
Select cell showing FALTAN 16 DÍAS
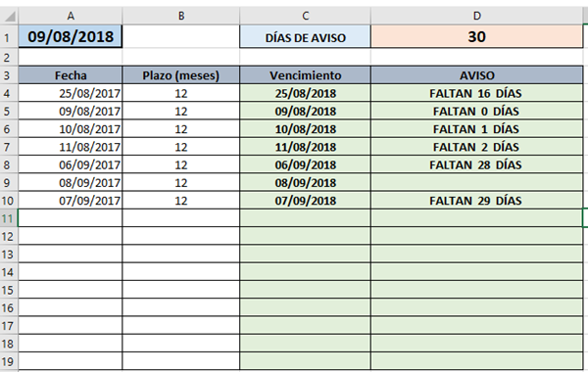coord(477,93)
